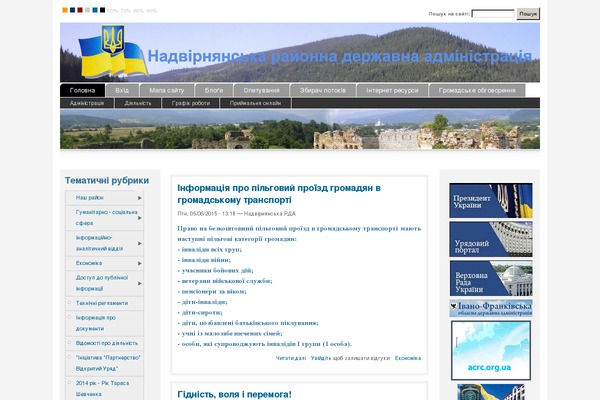This screenshot has height=400, width=600.
Task: Select the light gray theme color swatch
Action: point(87,10)
